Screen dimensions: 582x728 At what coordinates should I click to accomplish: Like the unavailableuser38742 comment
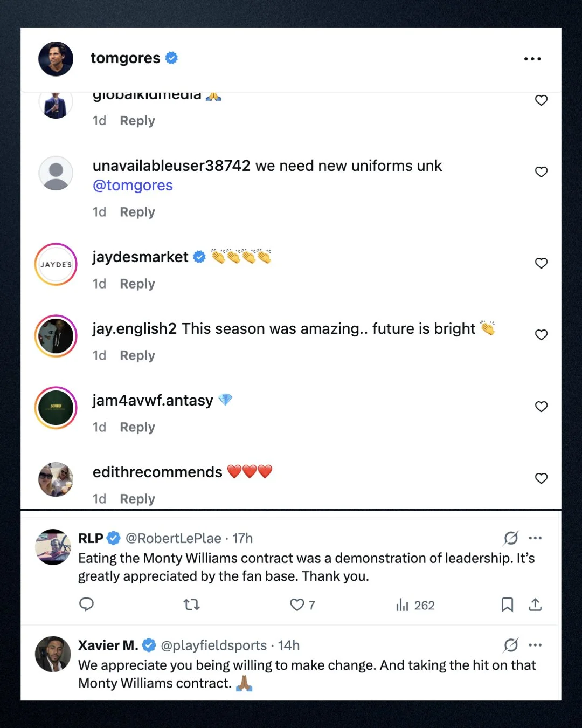click(541, 172)
